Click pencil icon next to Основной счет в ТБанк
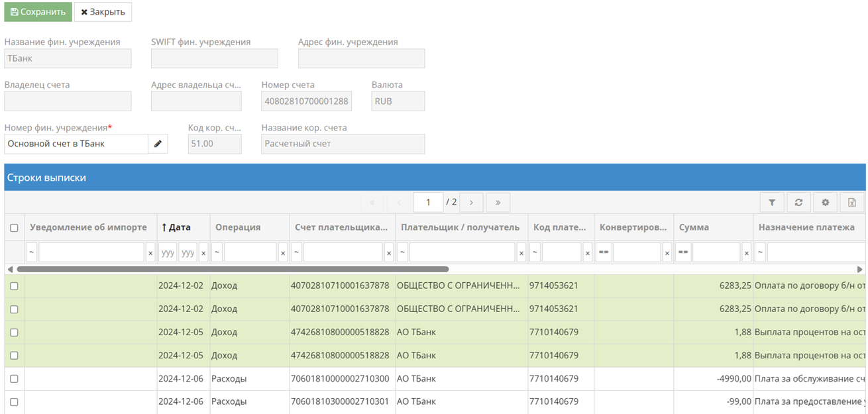Image resolution: width=868 pixels, height=414 pixels. coord(158,144)
